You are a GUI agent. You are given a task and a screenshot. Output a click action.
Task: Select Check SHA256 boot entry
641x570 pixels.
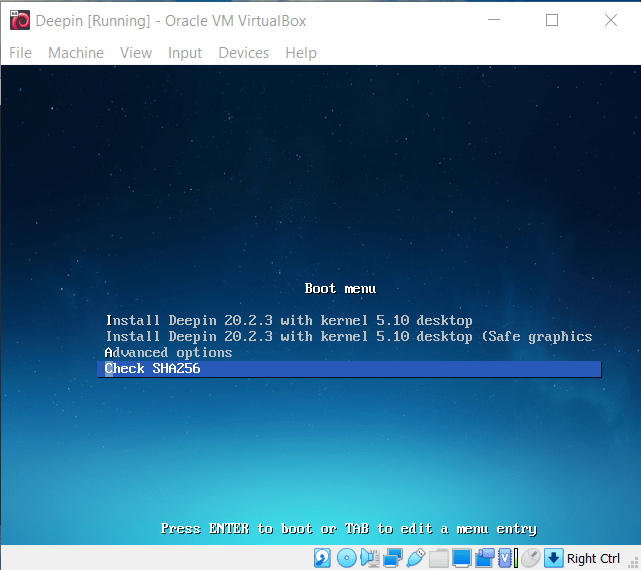tap(350, 369)
